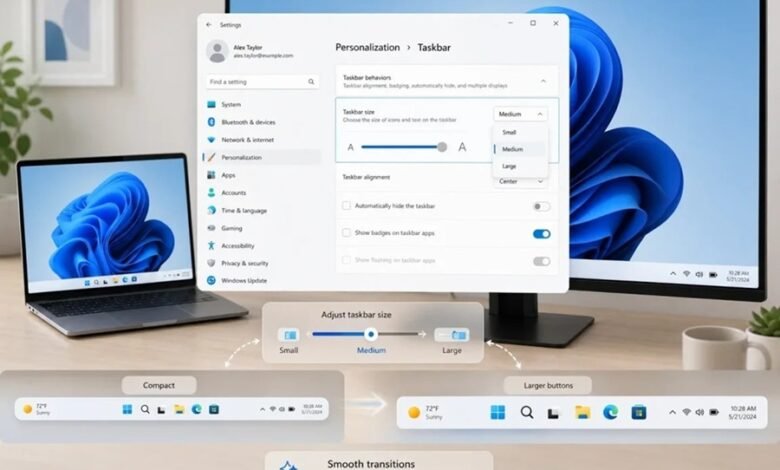Image resolution: width=780 pixels, height=470 pixels.
Task: Click the Accessibility figure icon in sidebar
Action: [x=211, y=245]
